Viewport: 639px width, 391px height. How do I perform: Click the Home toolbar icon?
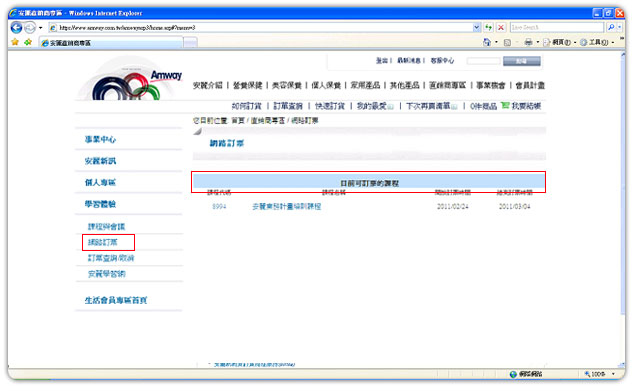487,42
